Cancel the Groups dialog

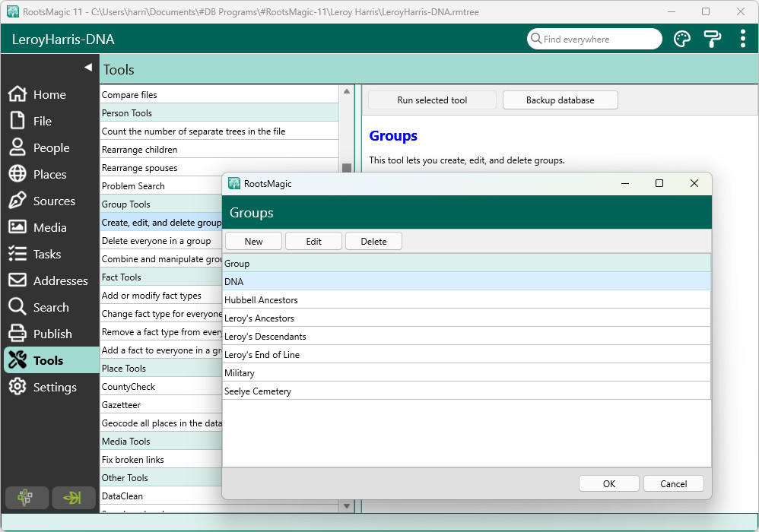[673, 483]
